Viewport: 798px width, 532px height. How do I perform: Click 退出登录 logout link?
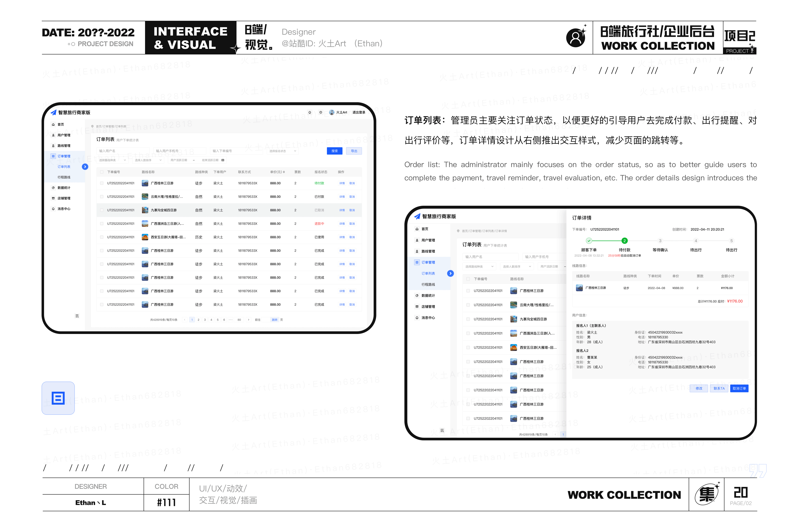359,112
